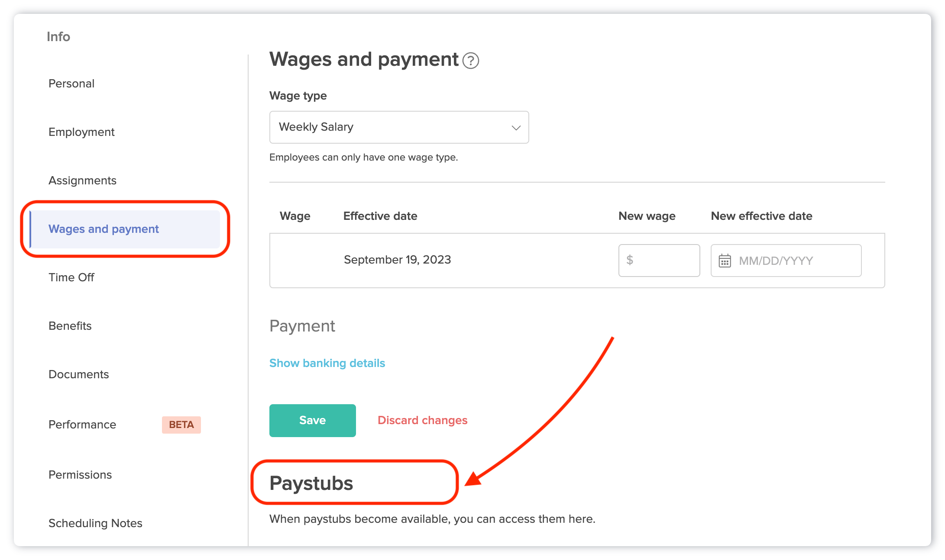The height and width of the screenshot is (560, 945).
Task: Select Wages and payment sidebar item
Action: (104, 229)
